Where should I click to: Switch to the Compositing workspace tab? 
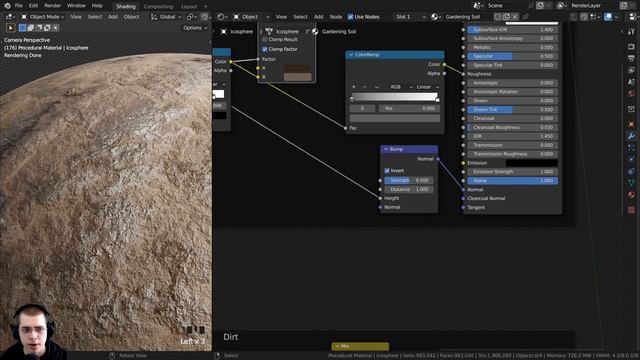point(158,7)
